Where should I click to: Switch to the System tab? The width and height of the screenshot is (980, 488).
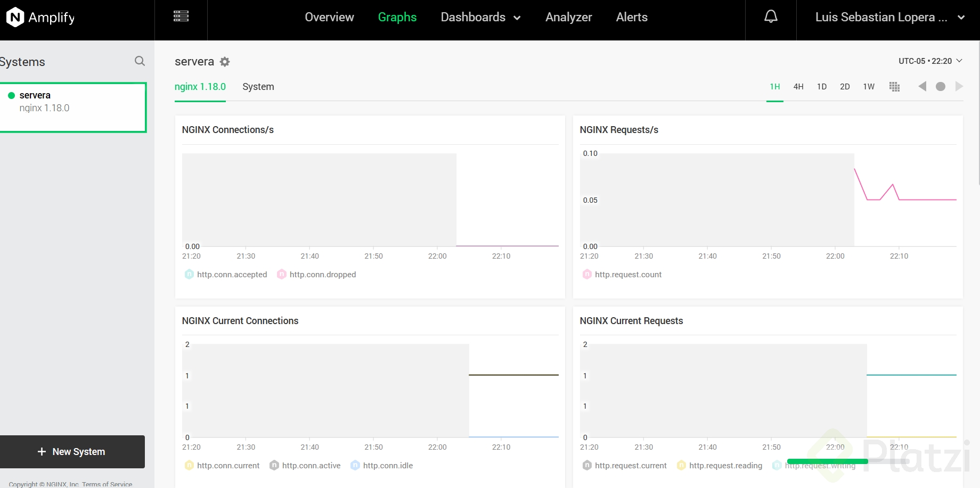[258, 87]
